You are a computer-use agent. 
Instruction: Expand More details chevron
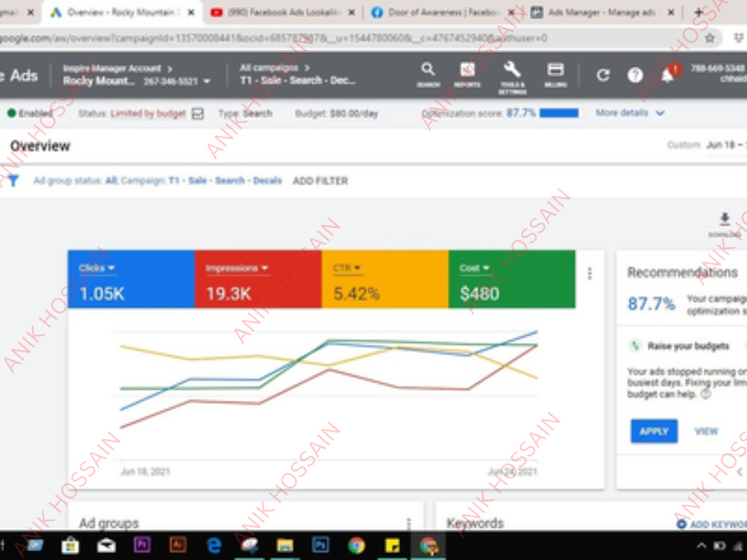(x=660, y=113)
